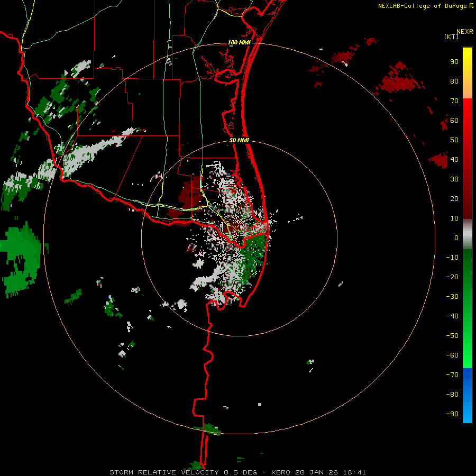Click the positive 10 scale label

454,218
